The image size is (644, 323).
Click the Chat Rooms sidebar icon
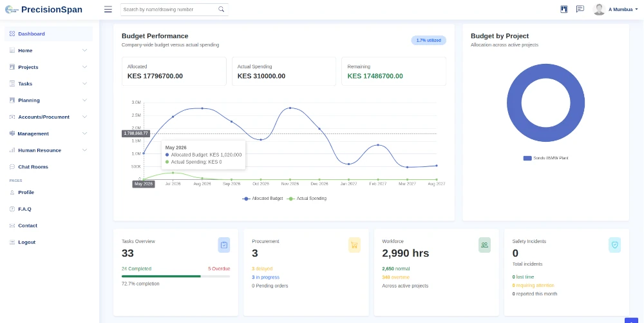(x=12, y=167)
